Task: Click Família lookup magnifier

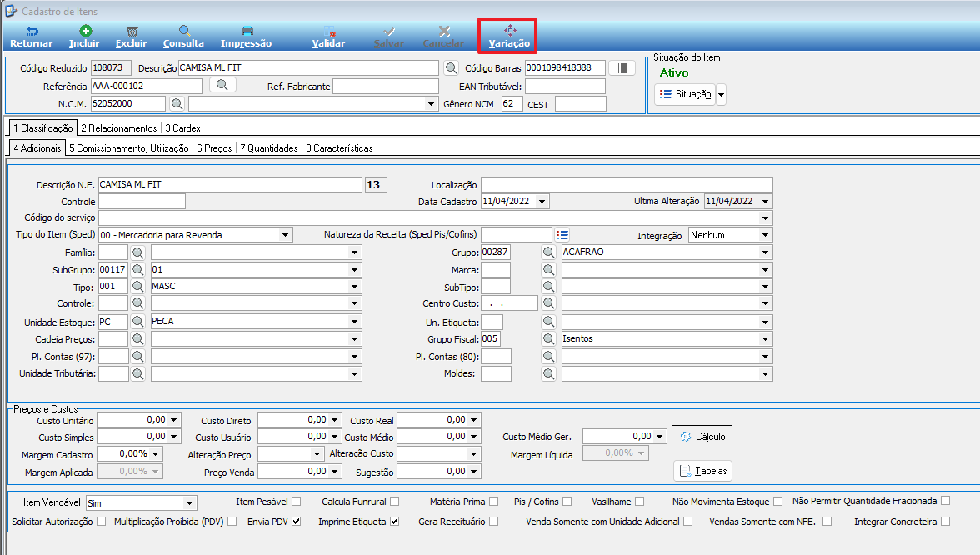Action: point(137,252)
